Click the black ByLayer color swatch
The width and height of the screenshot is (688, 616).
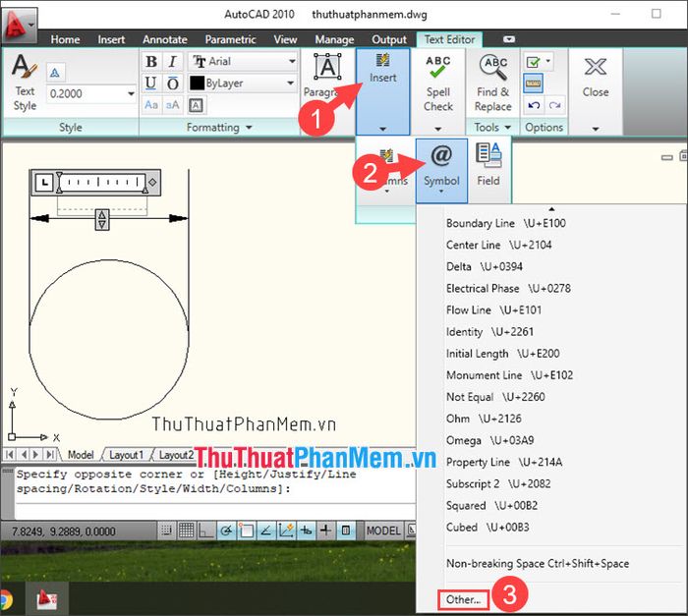coord(197,84)
